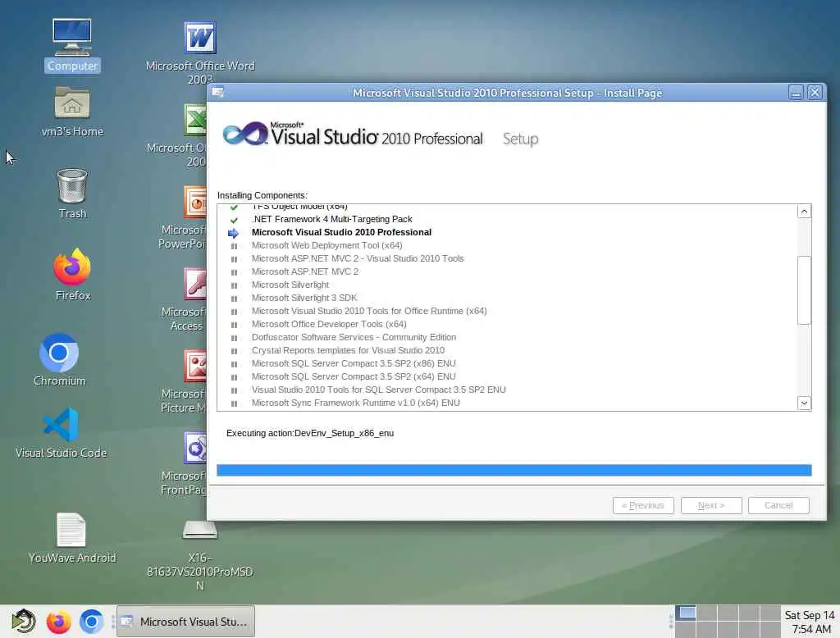Click the Cancel button in setup
The width and height of the screenshot is (840, 638).
(778, 505)
